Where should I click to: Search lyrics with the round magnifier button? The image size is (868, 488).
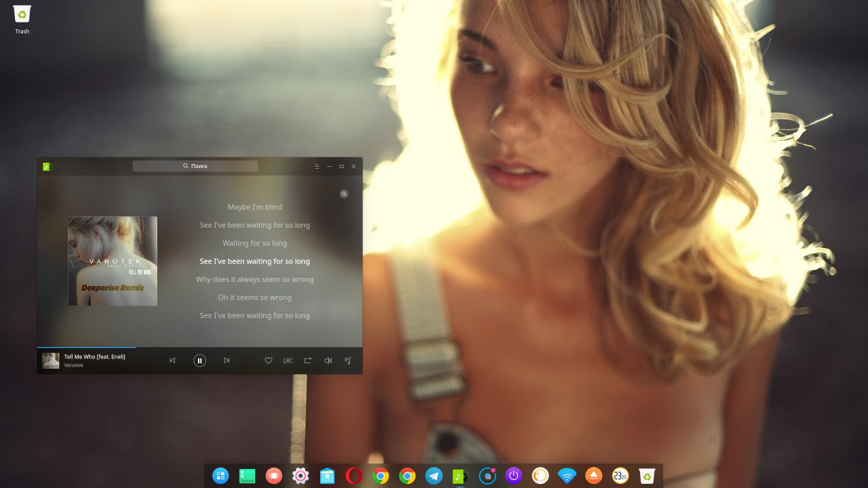[344, 194]
